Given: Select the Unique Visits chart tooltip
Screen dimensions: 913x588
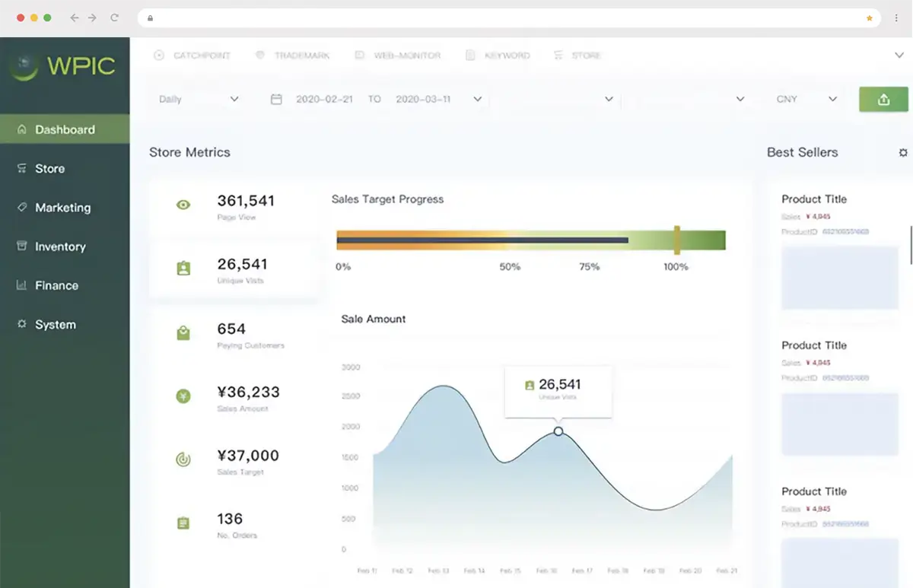Looking at the screenshot, I should tap(558, 391).
